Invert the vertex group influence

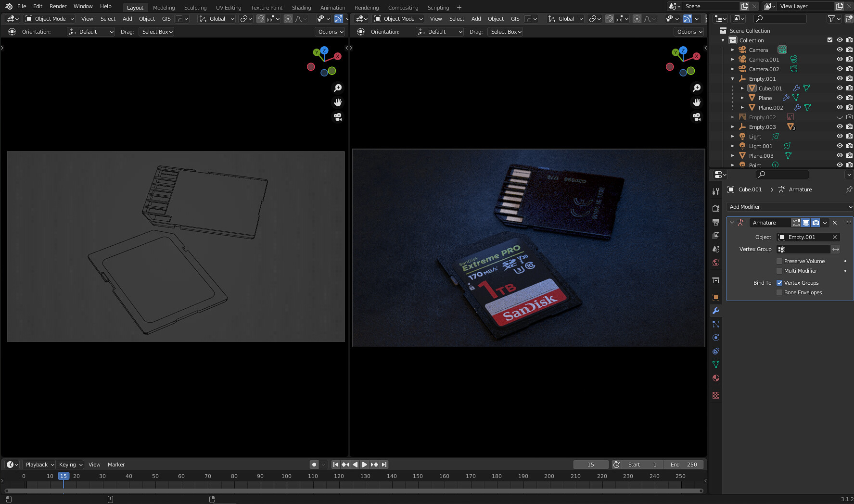coord(836,249)
